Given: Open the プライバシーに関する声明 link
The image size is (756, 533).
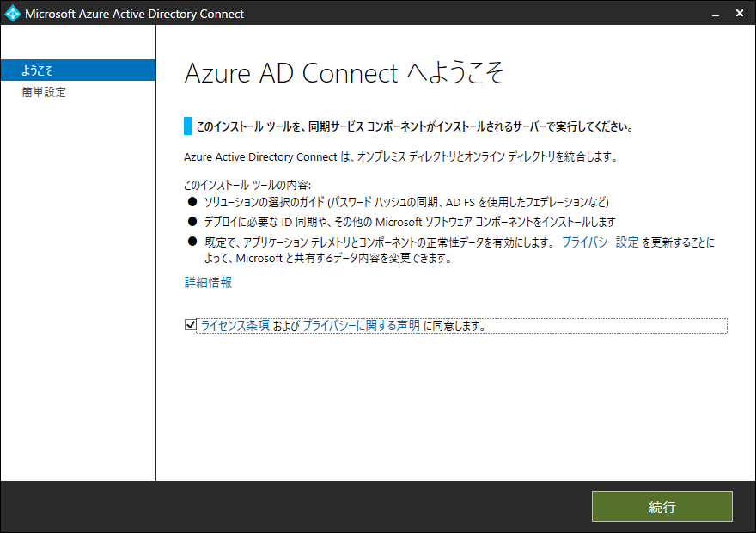Looking at the screenshot, I should 361,326.
